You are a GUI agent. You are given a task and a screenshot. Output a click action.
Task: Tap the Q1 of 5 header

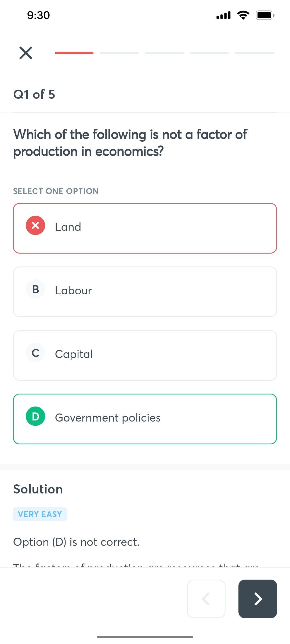point(34,94)
